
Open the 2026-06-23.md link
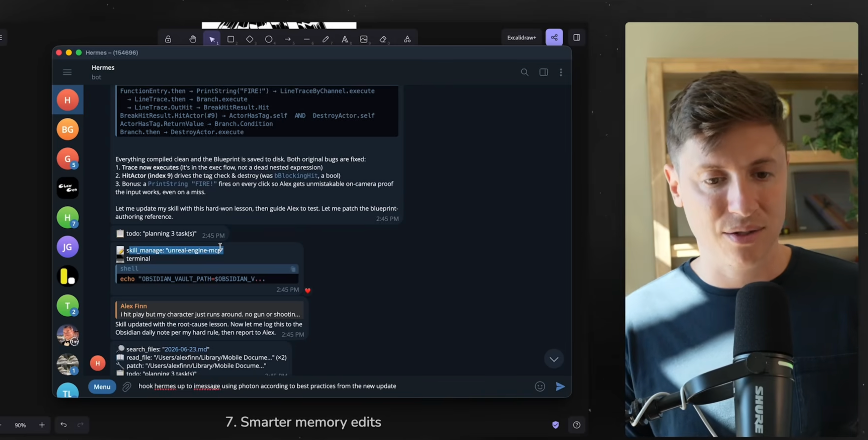click(x=186, y=349)
